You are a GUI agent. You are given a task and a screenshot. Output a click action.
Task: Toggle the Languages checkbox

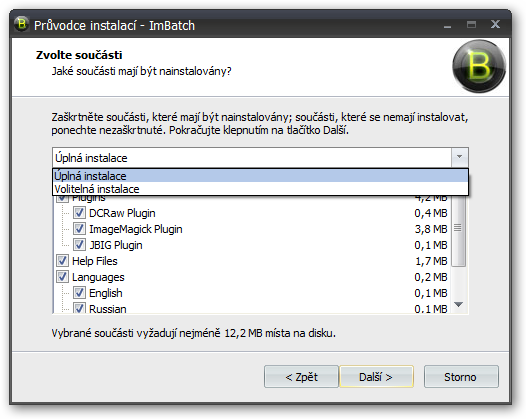pos(62,277)
